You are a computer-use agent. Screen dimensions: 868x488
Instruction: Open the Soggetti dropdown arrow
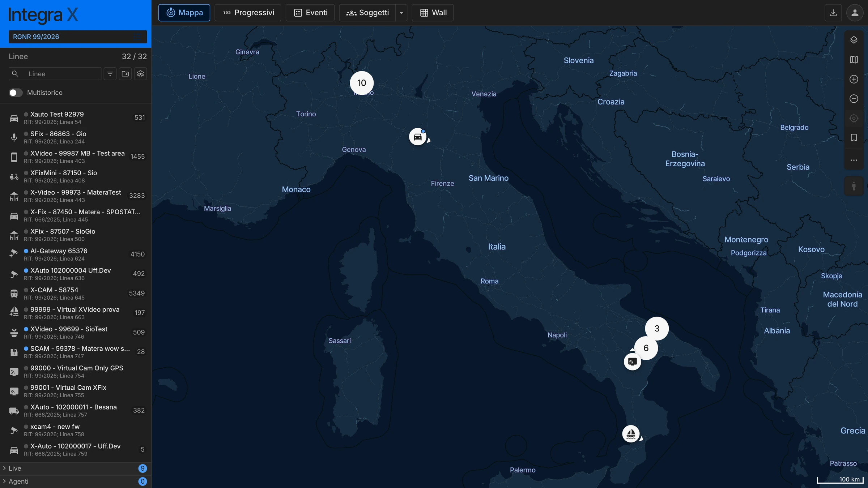coord(401,13)
